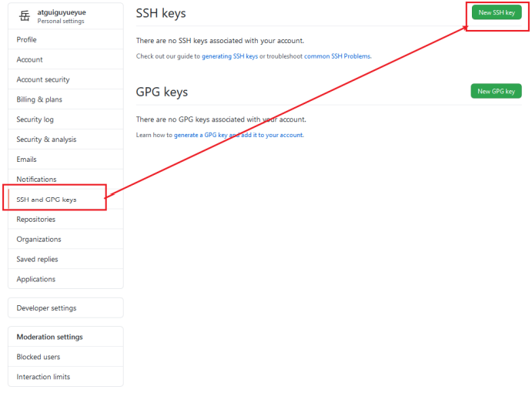Viewport: 532px width, 393px height.
Task: Open Account security section
Action: tap(43, 79)
